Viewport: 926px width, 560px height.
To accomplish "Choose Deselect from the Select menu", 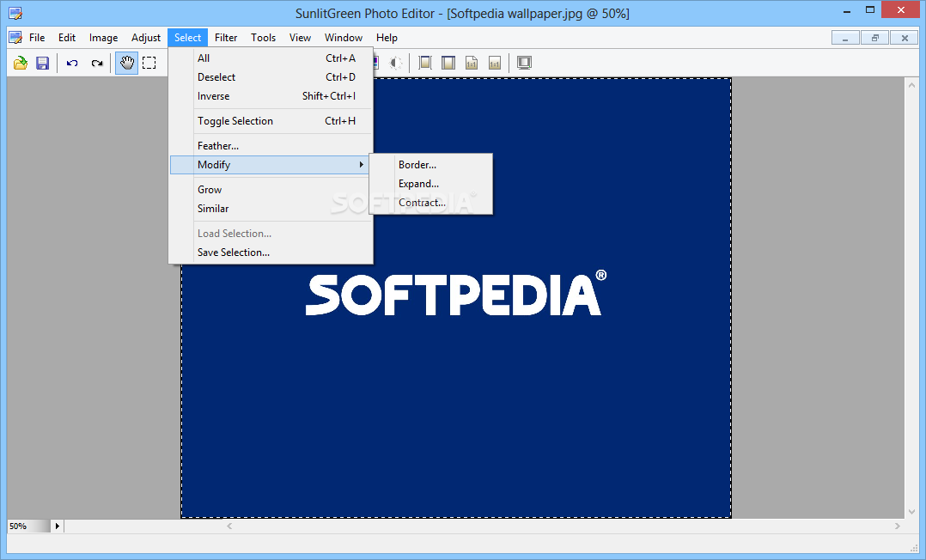I will pyautogui.click(x=271, y=76).
